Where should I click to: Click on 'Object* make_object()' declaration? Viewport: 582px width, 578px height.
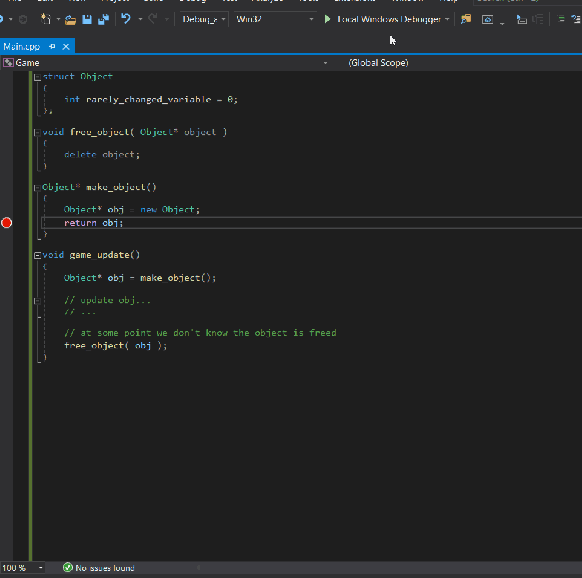99,187
